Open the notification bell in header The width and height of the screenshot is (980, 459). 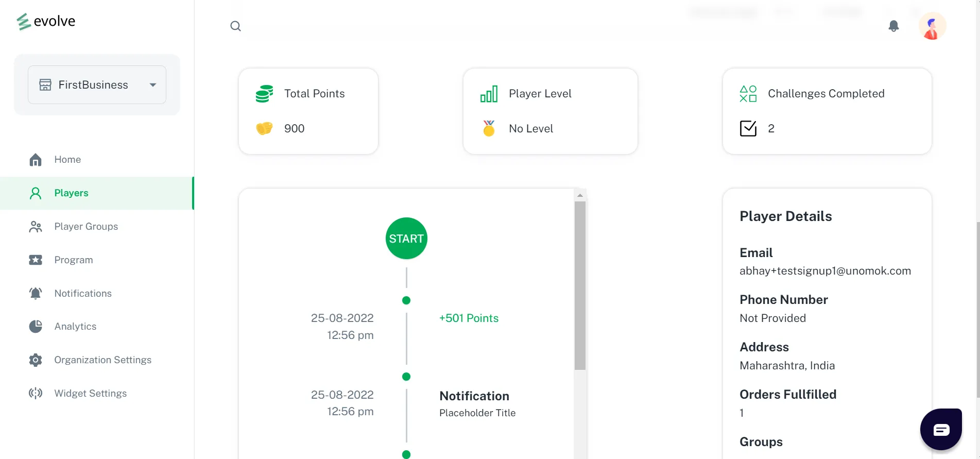(893, 26)
